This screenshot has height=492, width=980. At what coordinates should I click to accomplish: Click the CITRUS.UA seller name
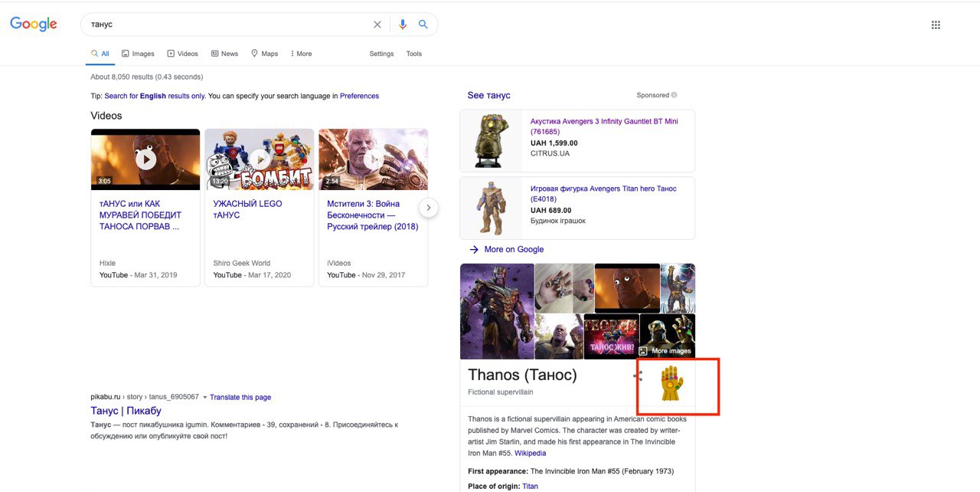(550, 153)
